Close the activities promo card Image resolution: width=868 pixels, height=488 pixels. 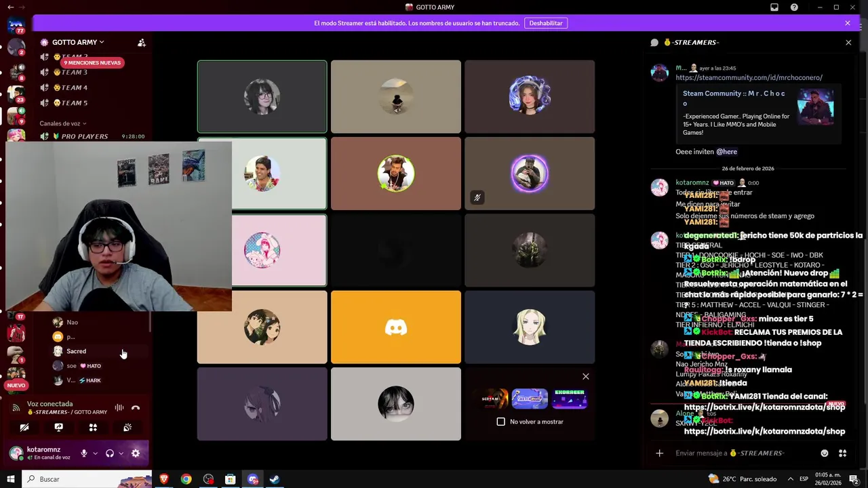point(586,377)
